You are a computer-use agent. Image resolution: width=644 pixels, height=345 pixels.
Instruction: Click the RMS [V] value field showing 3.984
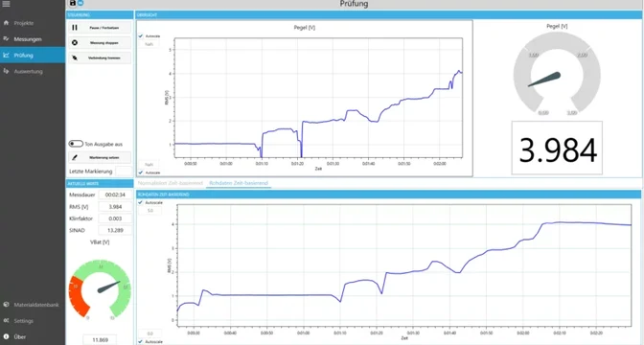click(115, 207)
